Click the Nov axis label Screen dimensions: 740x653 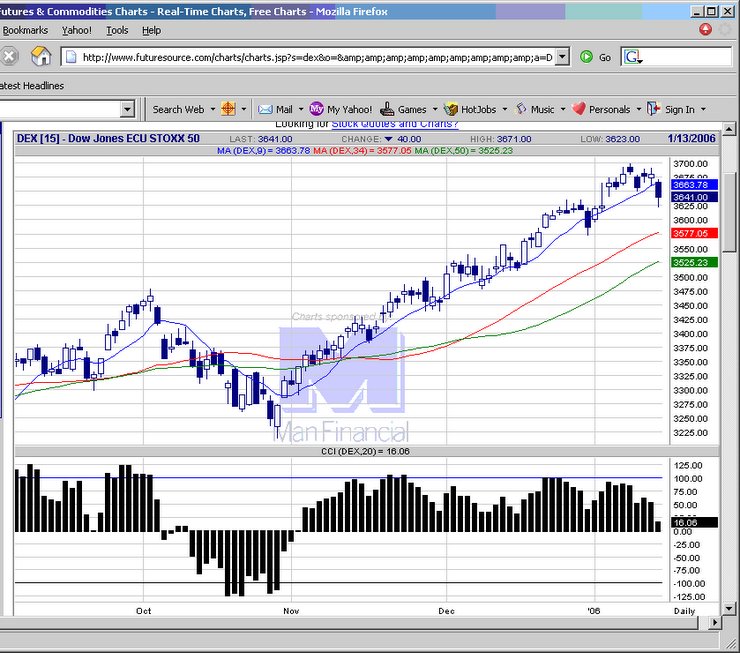pyautogui.click(x=291, y=611)
